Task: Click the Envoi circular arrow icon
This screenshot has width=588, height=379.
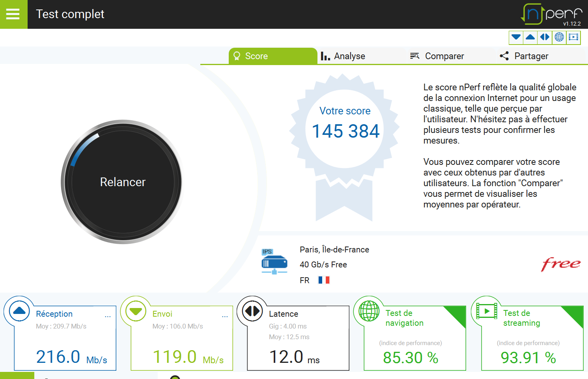Action: click(136, 311)
